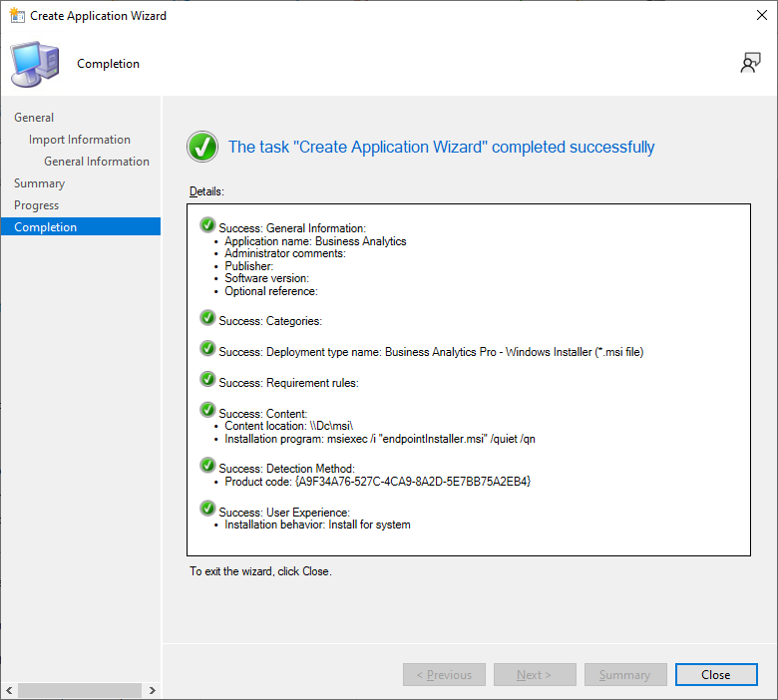Click the Deployment type name text
The image size is (778, 700).
(431, 352)
